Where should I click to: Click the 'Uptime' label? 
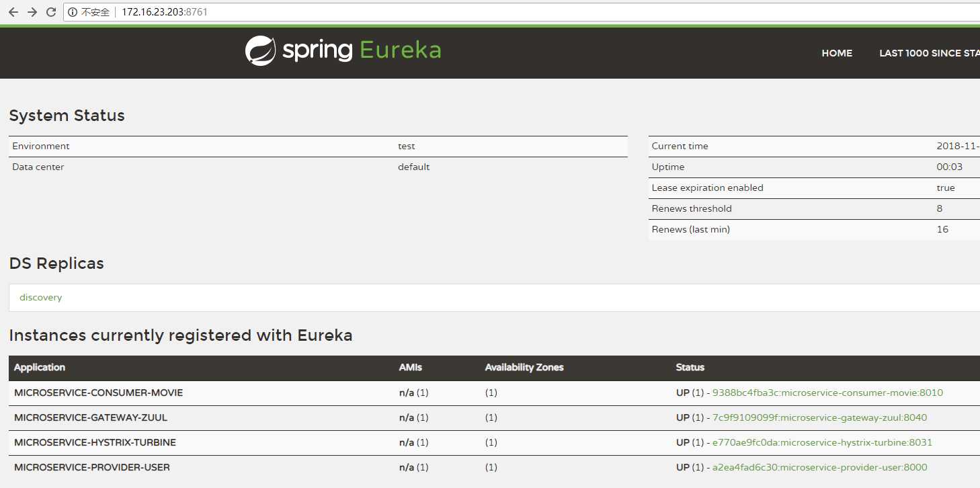[667, 167]
